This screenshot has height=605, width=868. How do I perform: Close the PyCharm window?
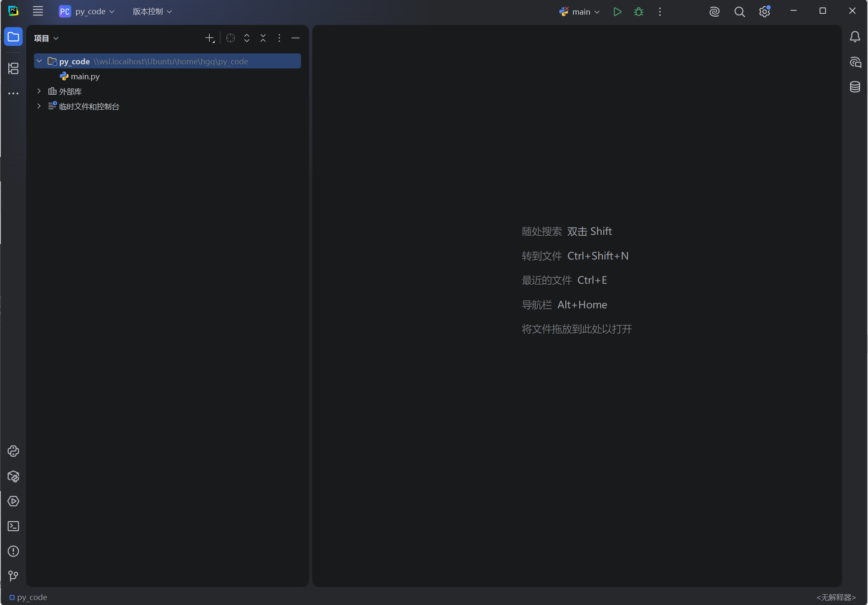(x=852, y=11)
